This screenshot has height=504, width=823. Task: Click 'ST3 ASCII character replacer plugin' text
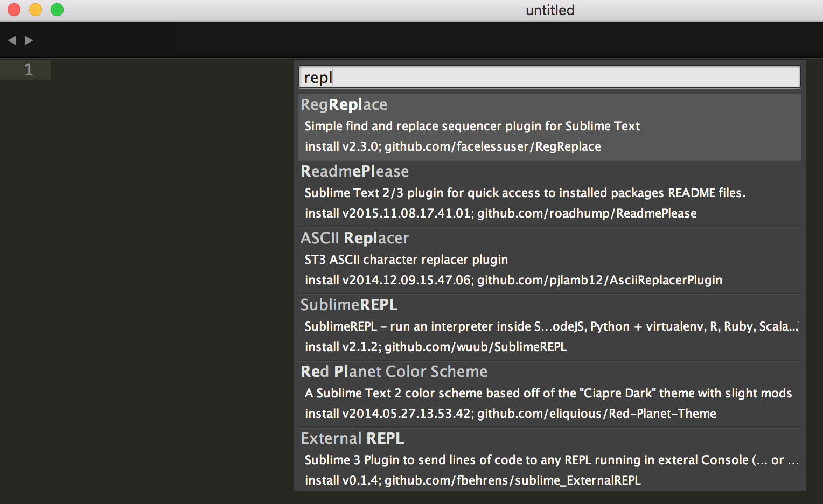[x=406, y=260]
